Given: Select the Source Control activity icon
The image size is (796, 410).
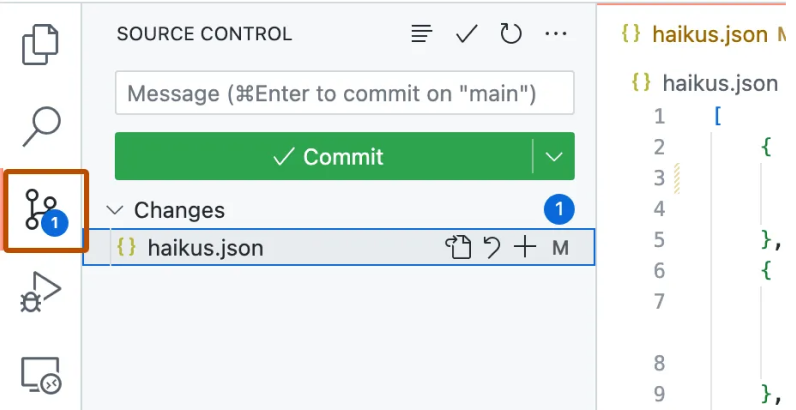Looking at the screenshot, I should coord(43,210).
